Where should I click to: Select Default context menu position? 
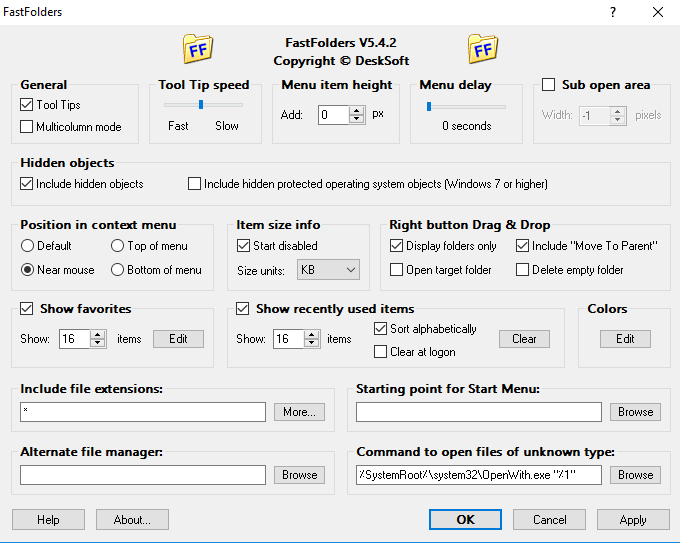[27, 245]
